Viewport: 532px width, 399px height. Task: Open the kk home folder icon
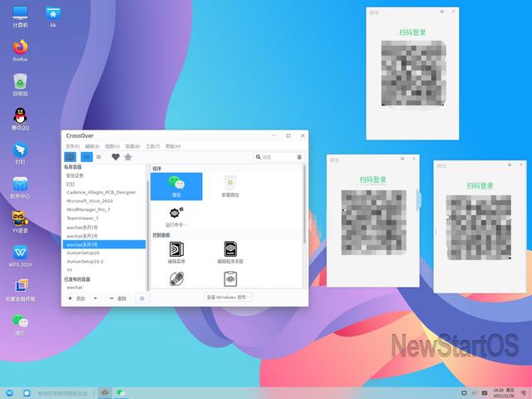coord(53,17)
